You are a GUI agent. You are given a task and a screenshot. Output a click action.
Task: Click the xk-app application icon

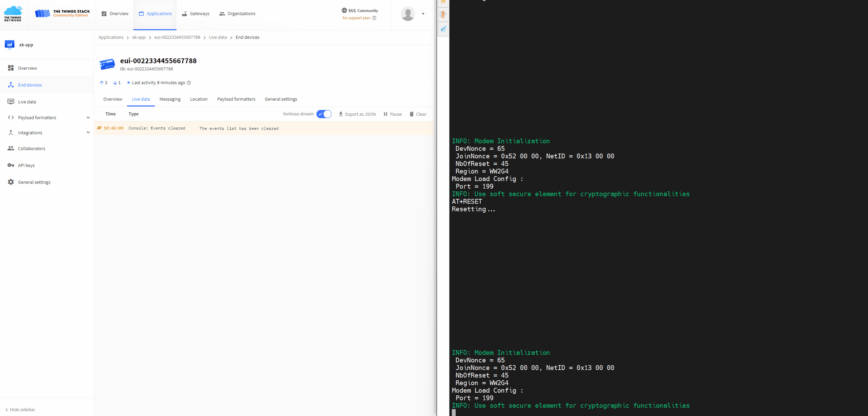(10, 45)
